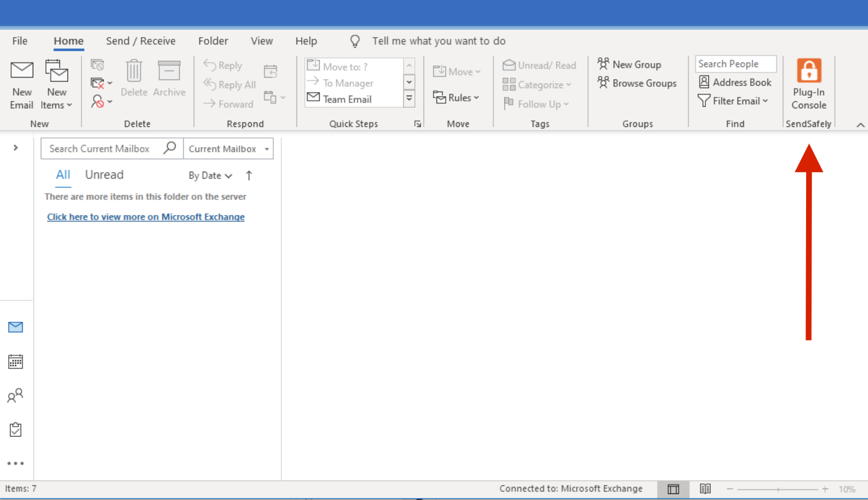Click Tell me what you want to do

click(439, 41)
